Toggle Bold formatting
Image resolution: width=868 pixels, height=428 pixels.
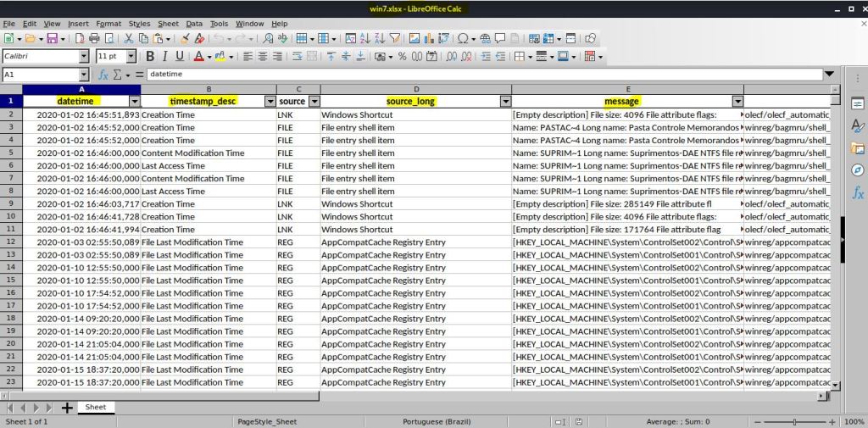tap(150, 57)
